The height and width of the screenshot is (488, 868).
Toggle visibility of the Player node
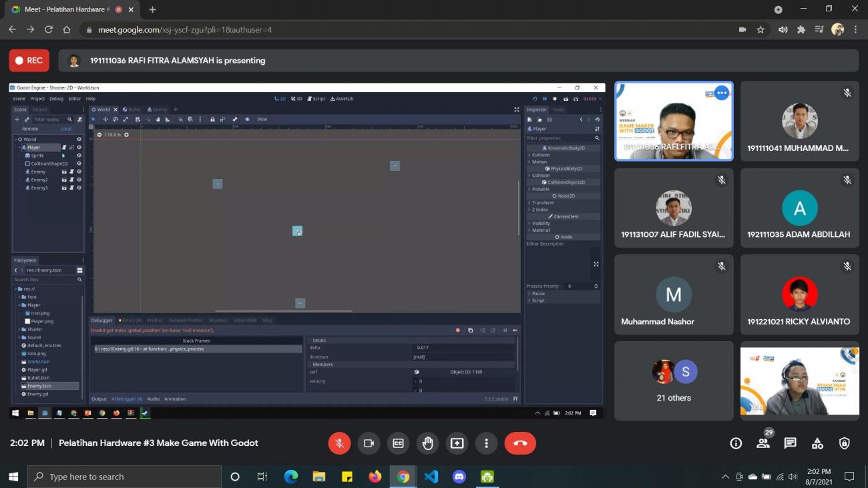point(79,148)
